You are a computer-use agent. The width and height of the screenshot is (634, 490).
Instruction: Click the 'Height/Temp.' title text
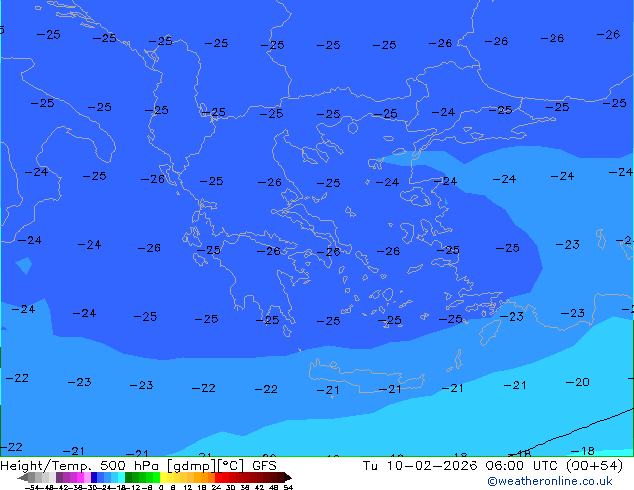pos(46,466)
